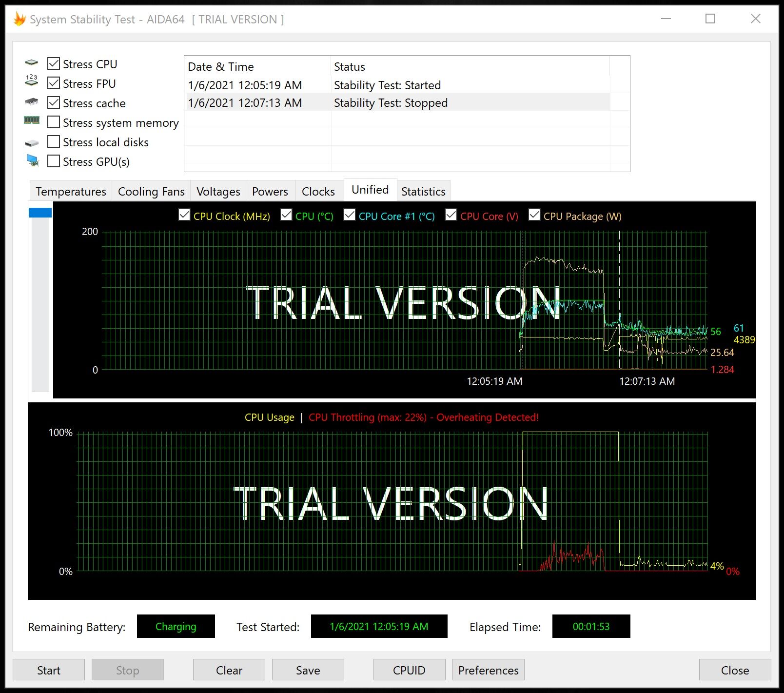784x693 pixels.
Task: Hide the CPU Core #1 (°C) graph line
Action: 350,215
